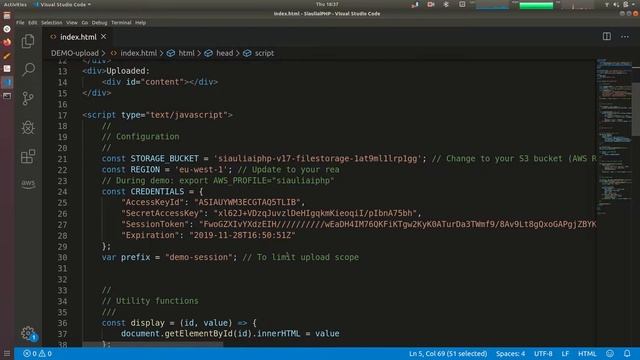Open the Visual Studio Code app menu
The height and width of the screenshot is (360, 640).
[x=62, y=4]
